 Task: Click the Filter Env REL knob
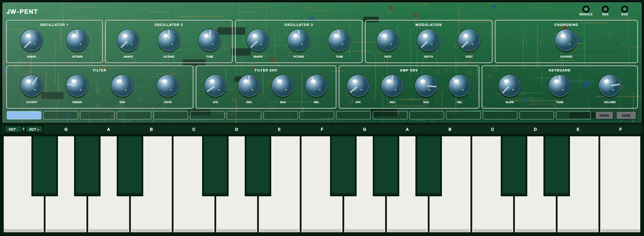[x=317, y=86]
